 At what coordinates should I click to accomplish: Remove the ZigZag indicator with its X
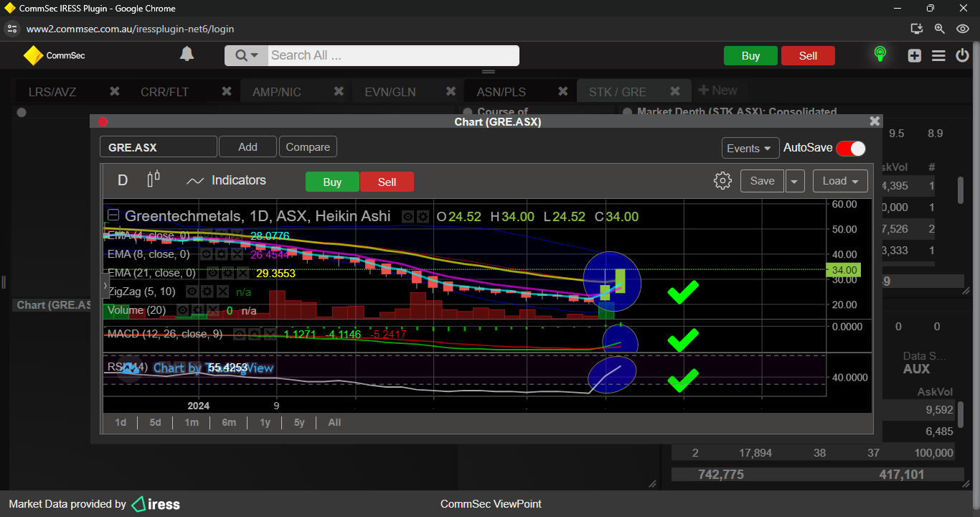[x=223, y=292]
